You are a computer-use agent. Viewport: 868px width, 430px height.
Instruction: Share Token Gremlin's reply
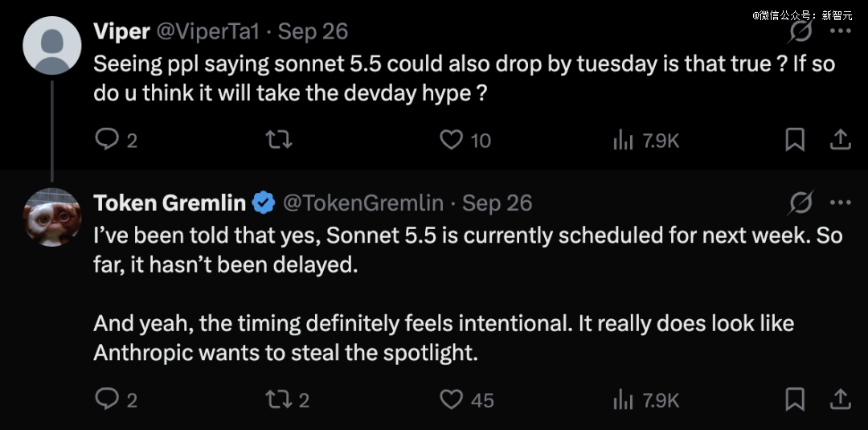[x=840, y=399]
